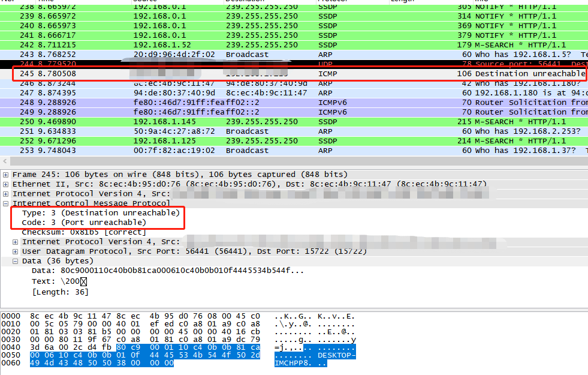Click highlighted hex bytes at offset 0050
588x375 pixels.
(x=145, y=355)
